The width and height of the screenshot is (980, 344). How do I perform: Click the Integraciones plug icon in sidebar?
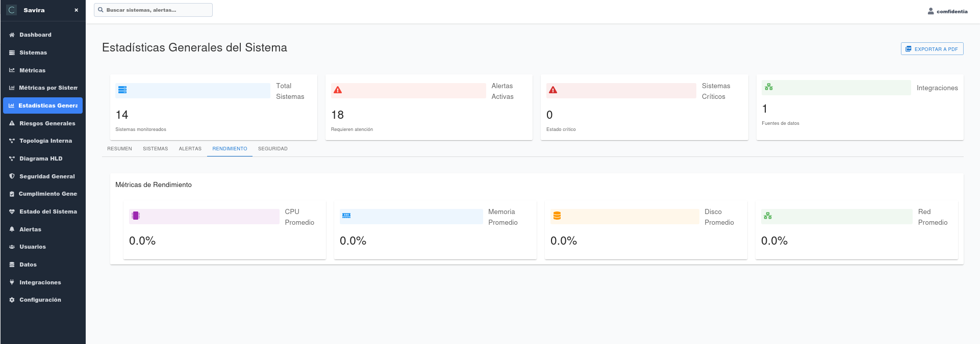pyautogui.click(x=12, y=282)
